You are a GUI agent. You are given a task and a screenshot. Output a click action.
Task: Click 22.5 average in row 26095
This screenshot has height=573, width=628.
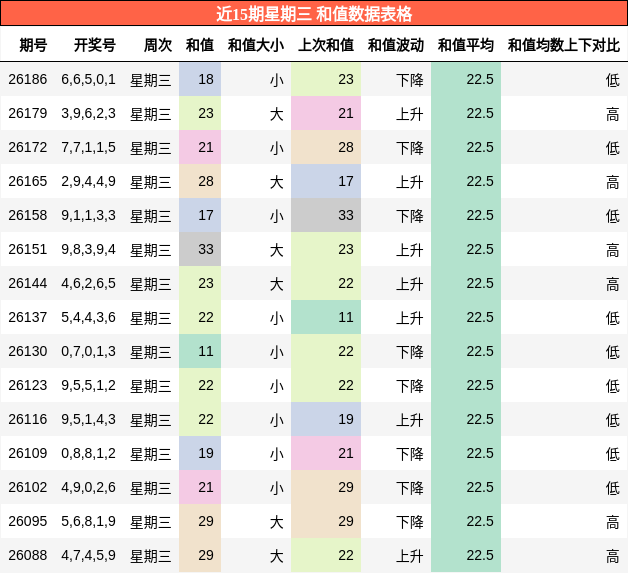coord(480,521)
